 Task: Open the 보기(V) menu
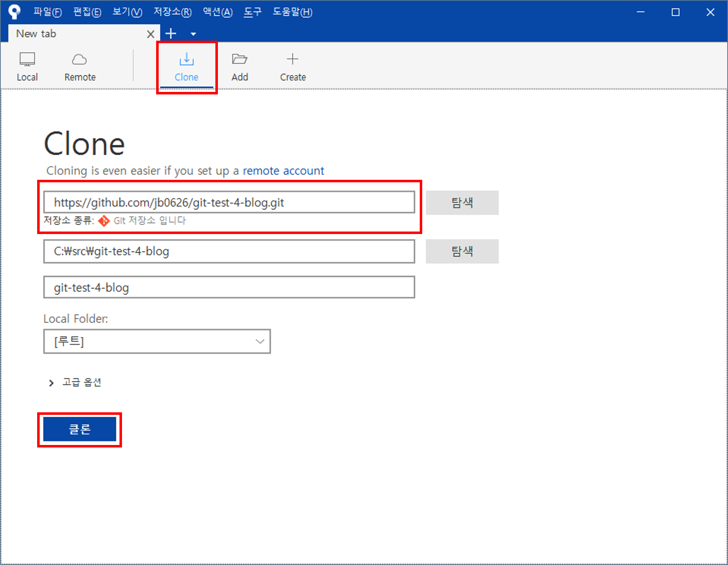tap(128, 12)
